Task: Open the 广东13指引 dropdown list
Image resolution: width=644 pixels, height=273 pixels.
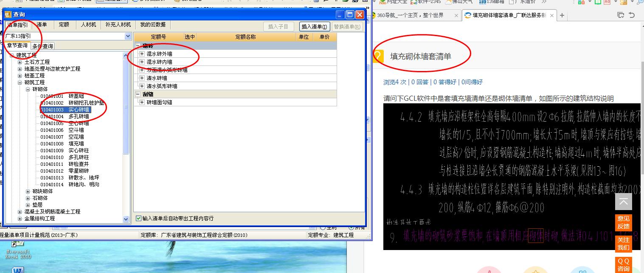Action: click(x=128, y=37)
